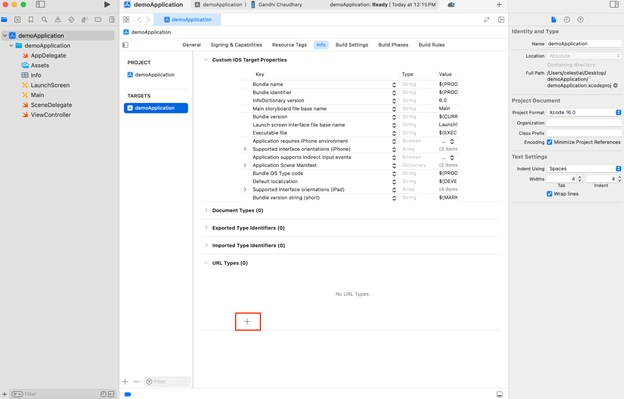Show the Issue navigator warning icon
This screenshot has height=399, width=624.
pyautogui.click(x=58, y=19)
